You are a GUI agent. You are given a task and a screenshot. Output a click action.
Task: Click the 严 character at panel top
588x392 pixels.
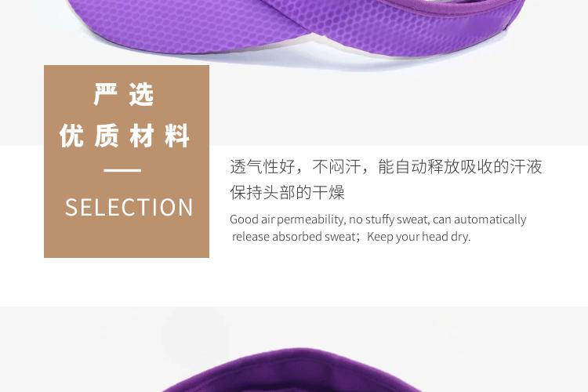tap(105, 95)
